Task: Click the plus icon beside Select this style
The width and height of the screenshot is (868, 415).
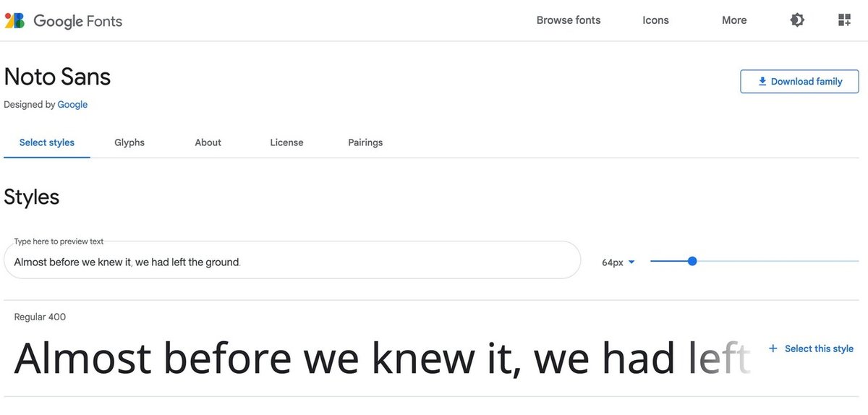Action: [773, 348]
